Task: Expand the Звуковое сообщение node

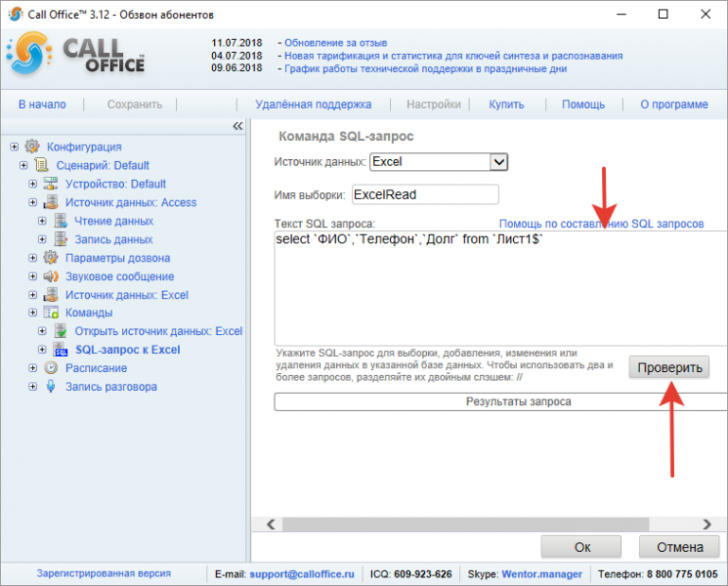Action: pos(33,276)
